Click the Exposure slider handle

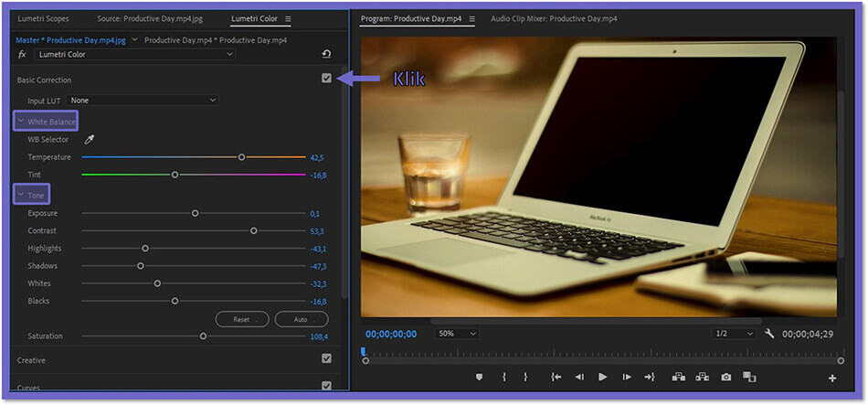(195, 213)
